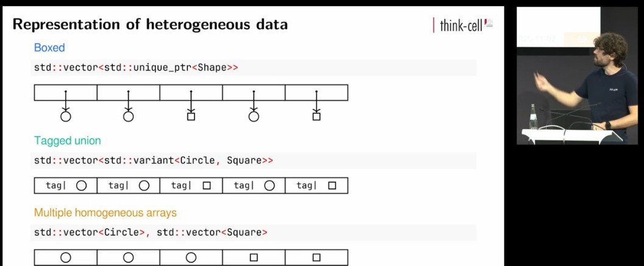Click the slide title "Representation of heterogeneous data"

150,25
